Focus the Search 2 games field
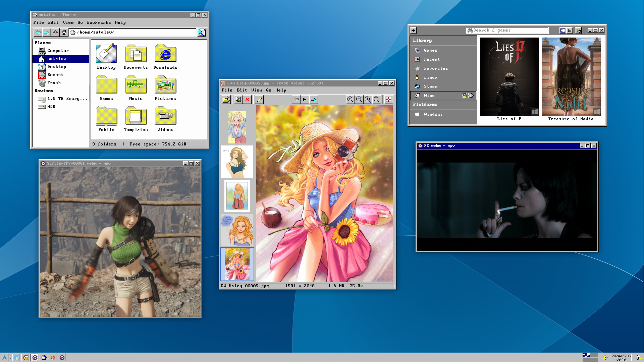 pyautogui.click(x=507, y=31)
